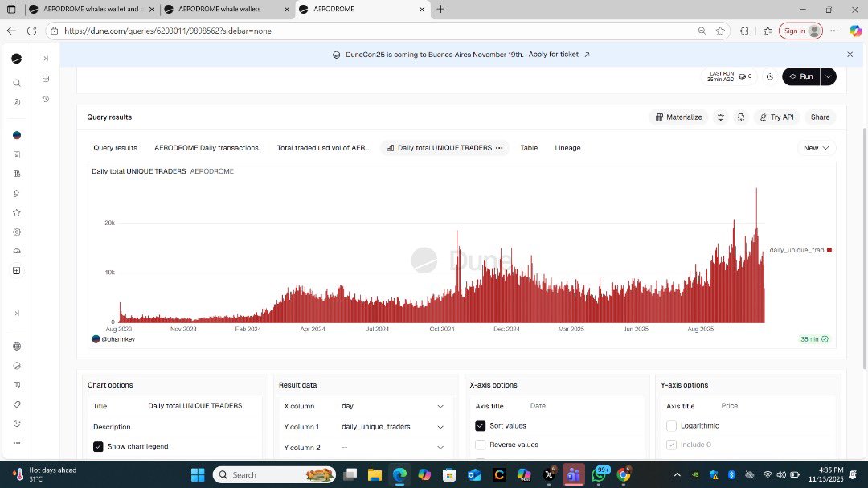The width and height of the screenshot is (868, 488).
Task: Toggle the Include 0 checkbox
Action: 671,445
